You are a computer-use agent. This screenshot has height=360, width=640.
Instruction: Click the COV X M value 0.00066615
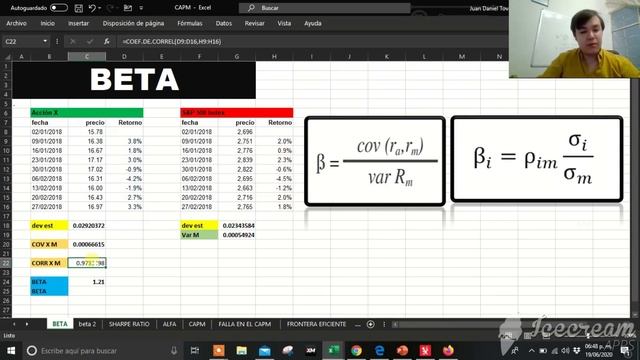(x=87, y=244)
